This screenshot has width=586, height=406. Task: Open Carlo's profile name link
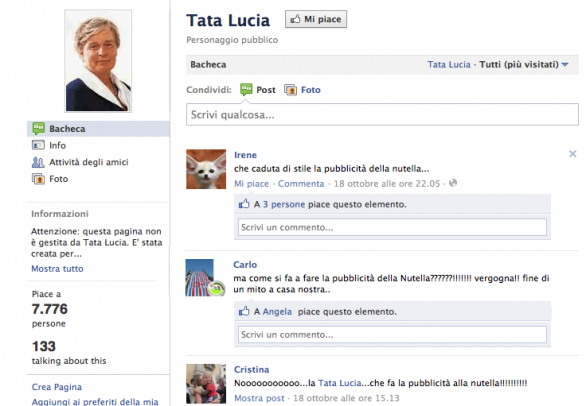(x=245, y=265)
